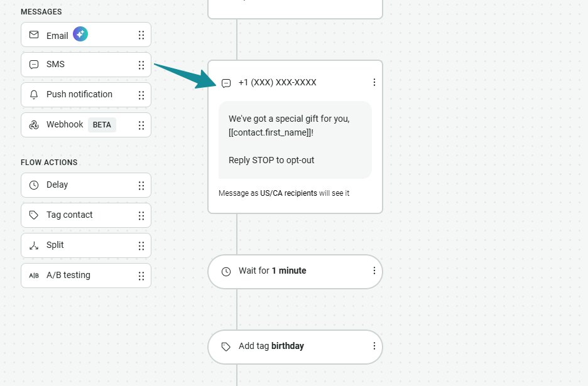Image resolution: width=588 pixels, height=386 pixels.
Task: Click the SMS chat bubble icon
Action: click(x=34, y=64)
